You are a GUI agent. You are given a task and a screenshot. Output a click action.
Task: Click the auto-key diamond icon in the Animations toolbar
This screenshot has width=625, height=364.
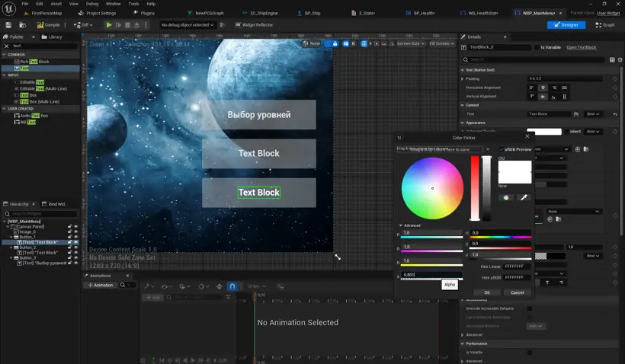click(x=220, y=286)
